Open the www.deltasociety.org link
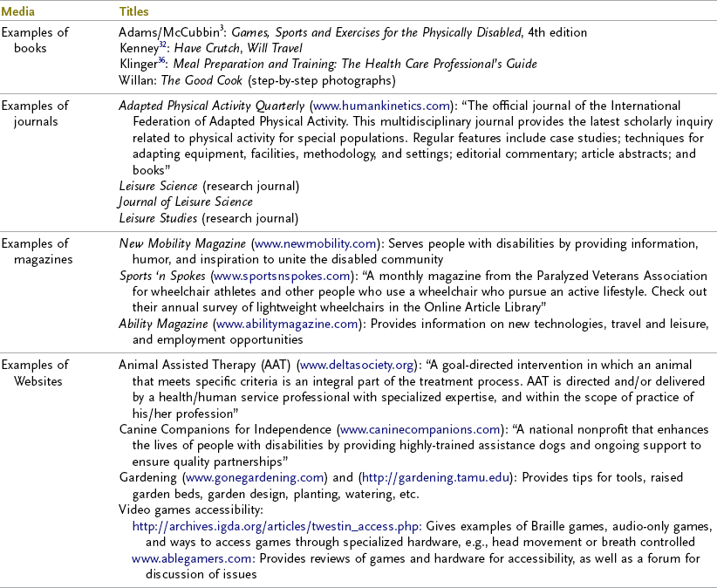The image size is (717, 588). [x=357, y=365]
